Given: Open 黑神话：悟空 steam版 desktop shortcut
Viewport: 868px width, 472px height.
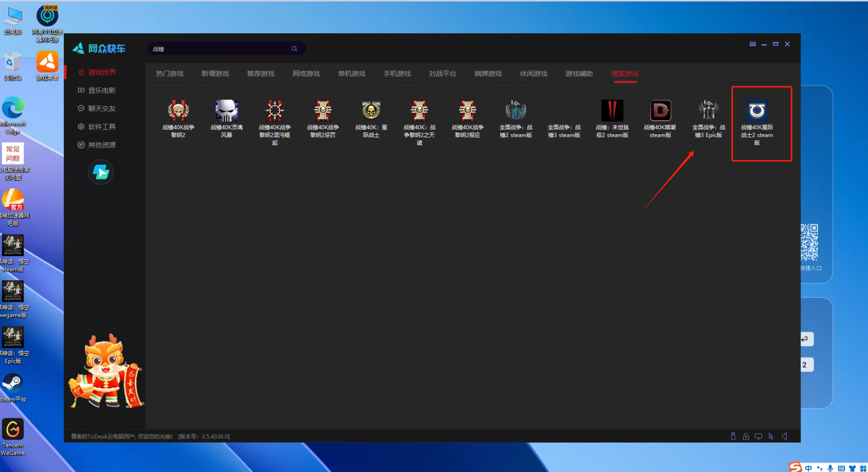Looking at the screenshot, I should (x=13, y=253).
